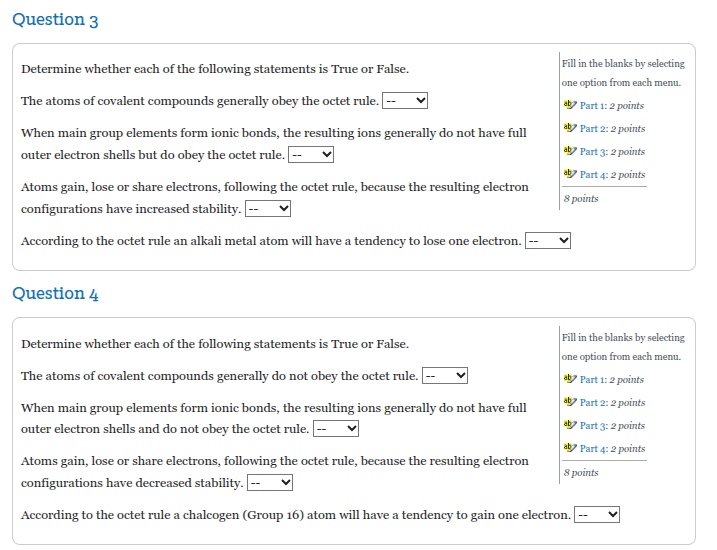
Task: Click the Question 3 Part 3 pencil icon
Action: coord(570,150)
